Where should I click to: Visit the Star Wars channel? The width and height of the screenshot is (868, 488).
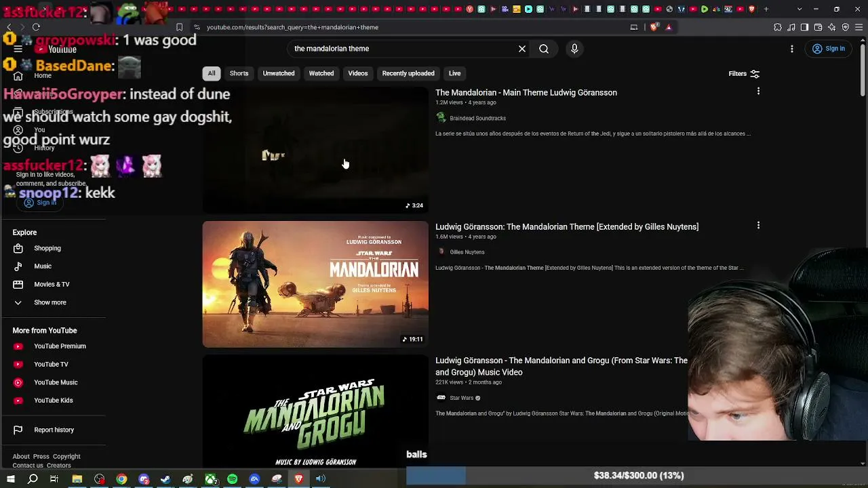tap(461, 398)
